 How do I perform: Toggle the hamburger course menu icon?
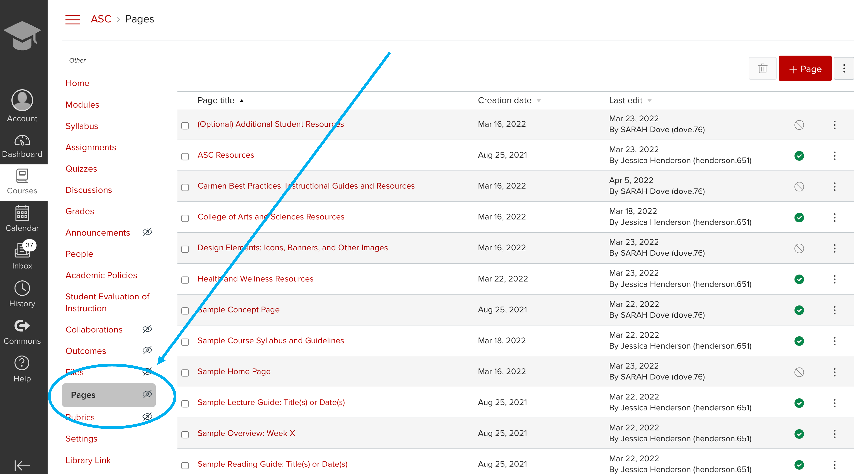pyautogui.click(x=72, y=20)
